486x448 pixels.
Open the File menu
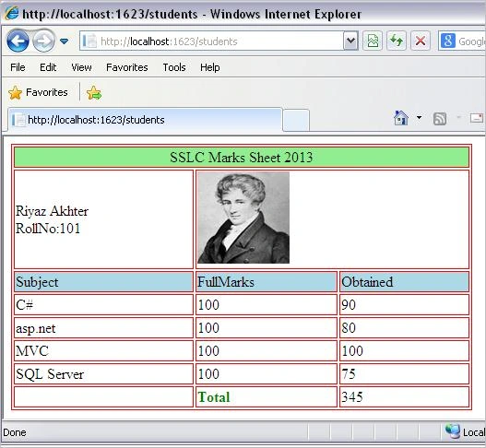(18, 67)
